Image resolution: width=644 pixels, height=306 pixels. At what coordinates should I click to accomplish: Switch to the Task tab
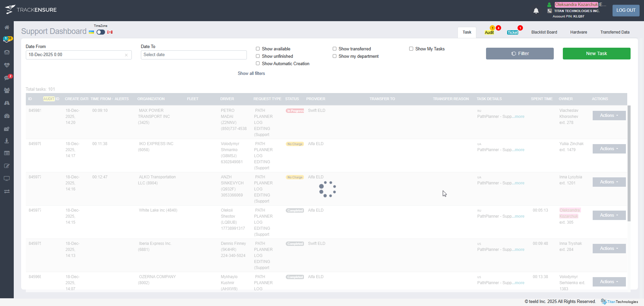coord(467,32)
